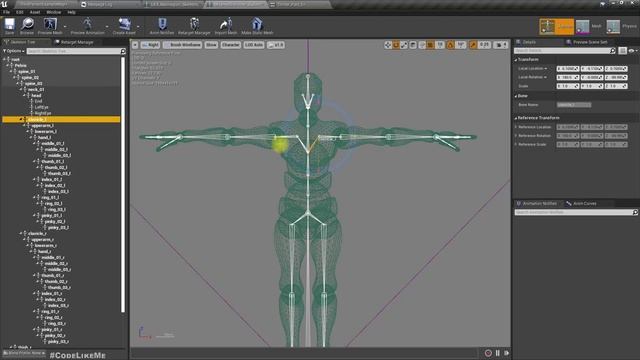
Task: Click the surface snapping viewport icon
Action: (422, 45)
